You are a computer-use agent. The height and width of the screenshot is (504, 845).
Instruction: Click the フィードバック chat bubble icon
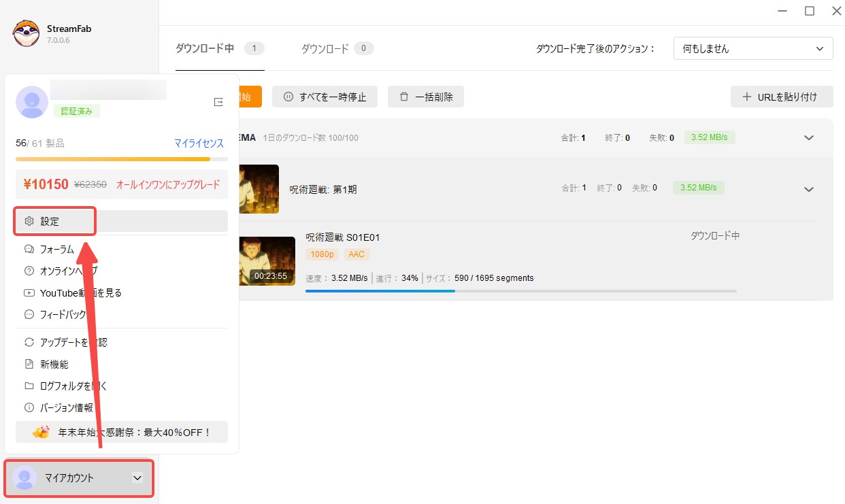pyautogui.click(x=29, y=314)
